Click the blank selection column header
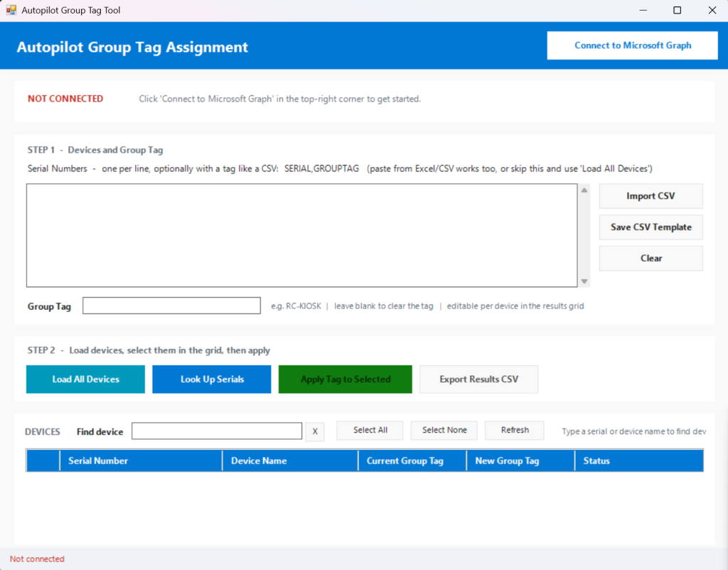 (x=43, y=461)
